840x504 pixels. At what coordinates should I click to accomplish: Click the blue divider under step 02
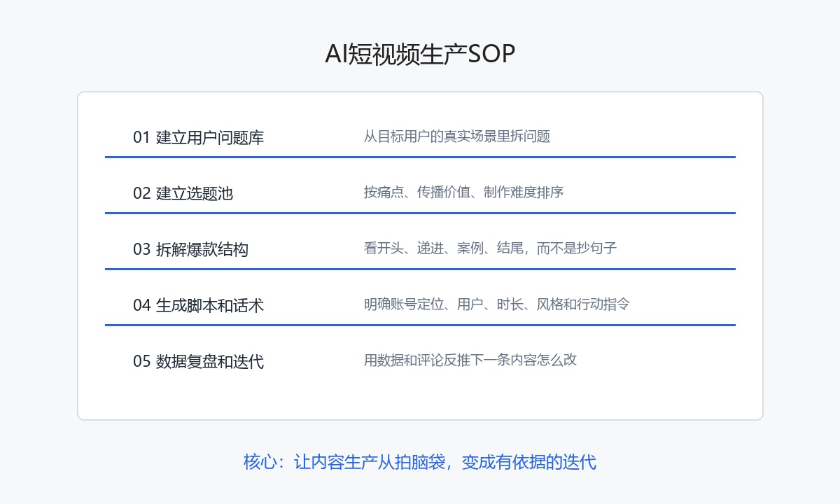point(420,213)
